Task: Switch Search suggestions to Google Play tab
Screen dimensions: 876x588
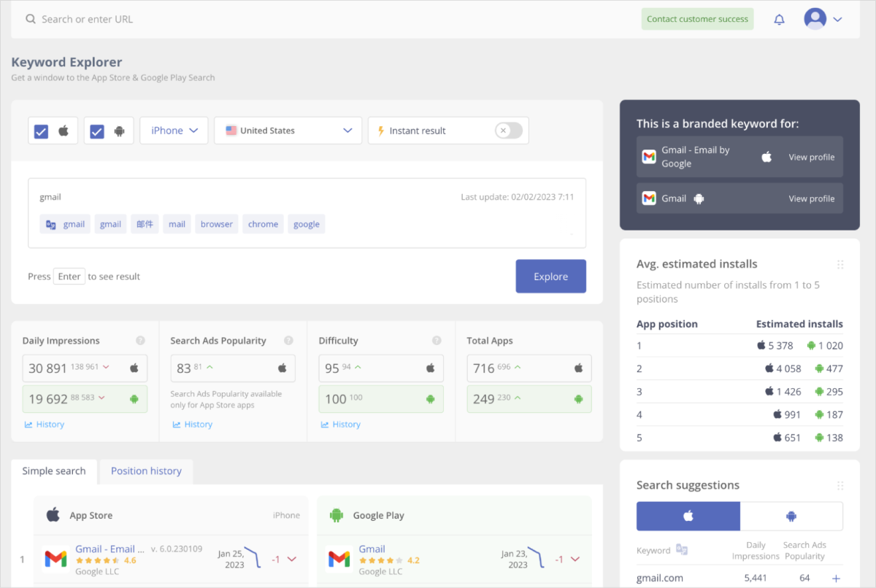Action: tap(791, 516)
